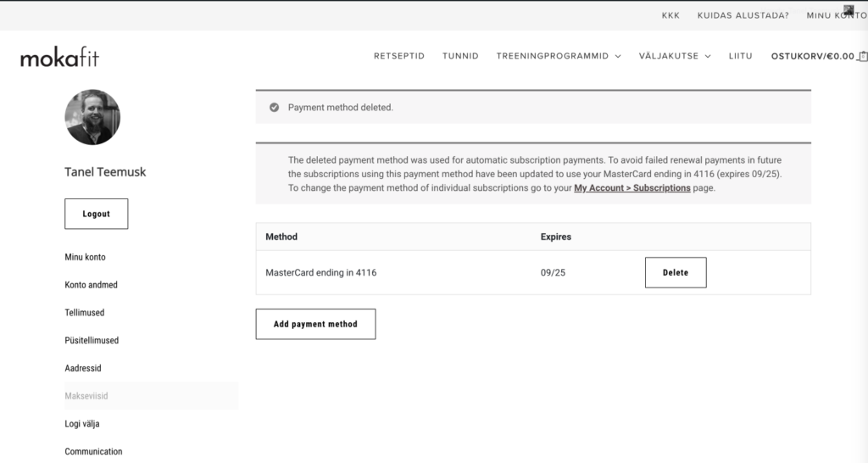The image size is (868, 463).
Task: Go to Aadressid sidebar section
Action: point(83,368)
